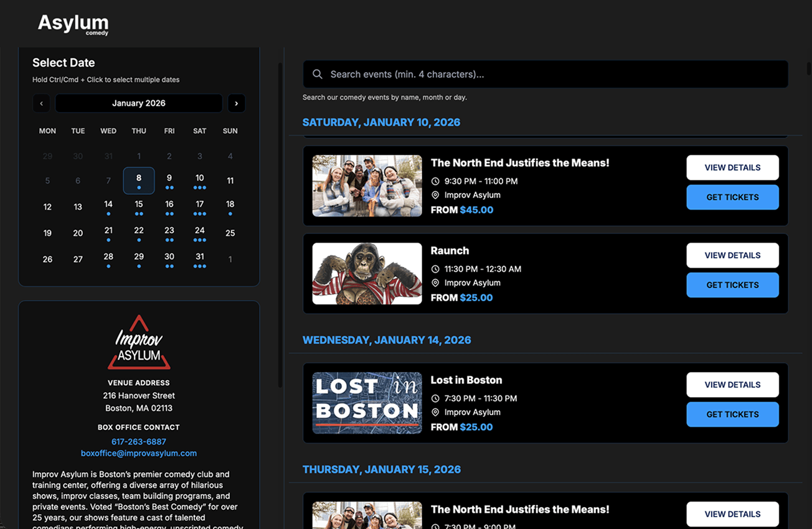Click the Improv Asylum triangle logo
This screenshot has height=529, width=812.
[x=139, y=342]
